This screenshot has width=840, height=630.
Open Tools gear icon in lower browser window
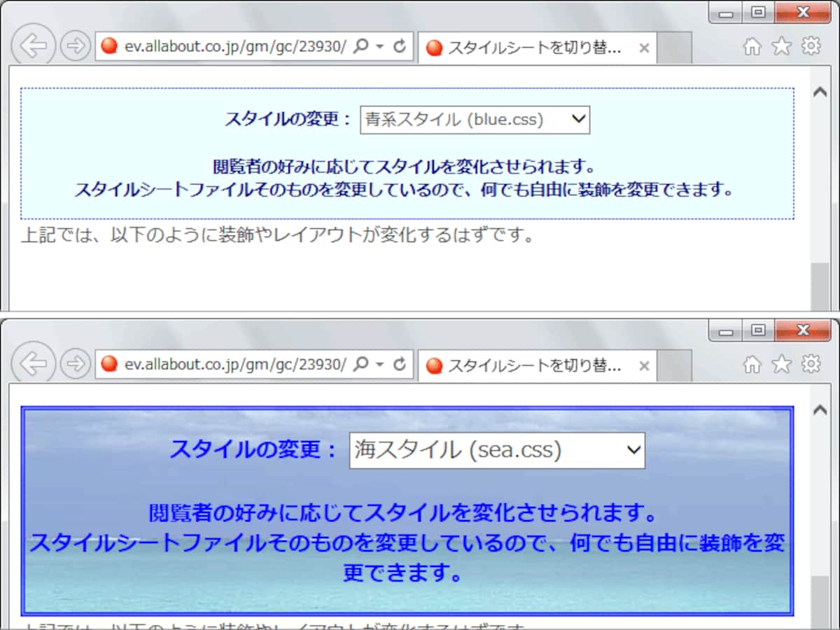[x=811, y=364]
